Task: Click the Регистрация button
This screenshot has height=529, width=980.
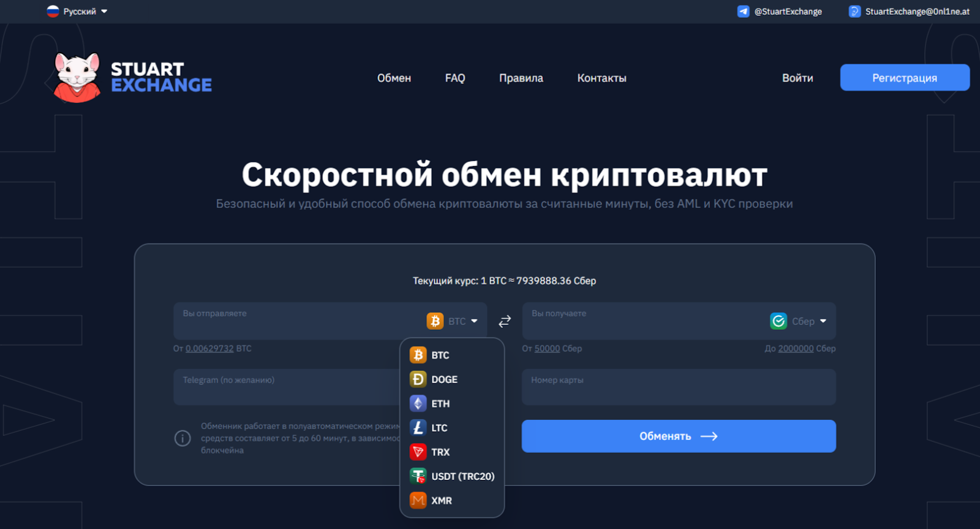Action: point(905,77)
